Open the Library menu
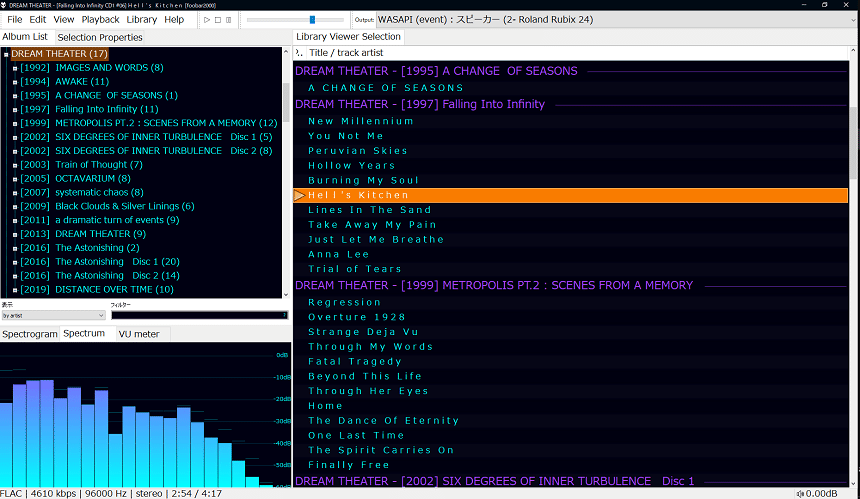Image resolution: width=860 pixels, height=499 pixels. pyautogui.click(x=142, y=20)
